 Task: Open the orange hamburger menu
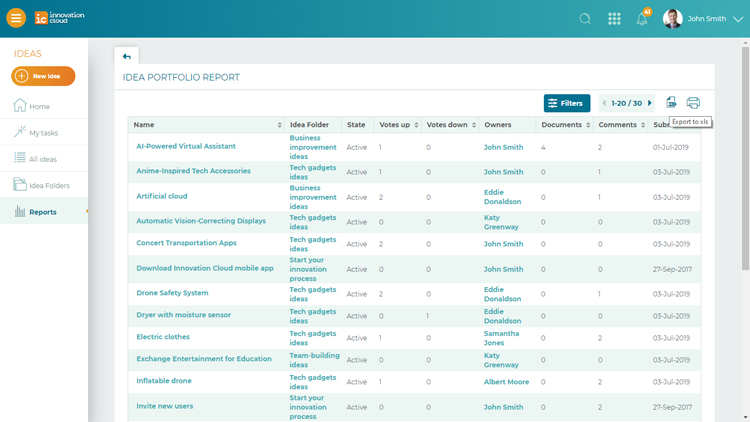point(16,18)
